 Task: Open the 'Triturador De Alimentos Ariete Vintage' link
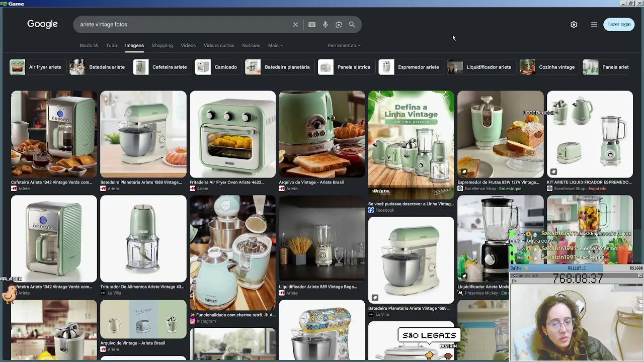coord(142,287)
